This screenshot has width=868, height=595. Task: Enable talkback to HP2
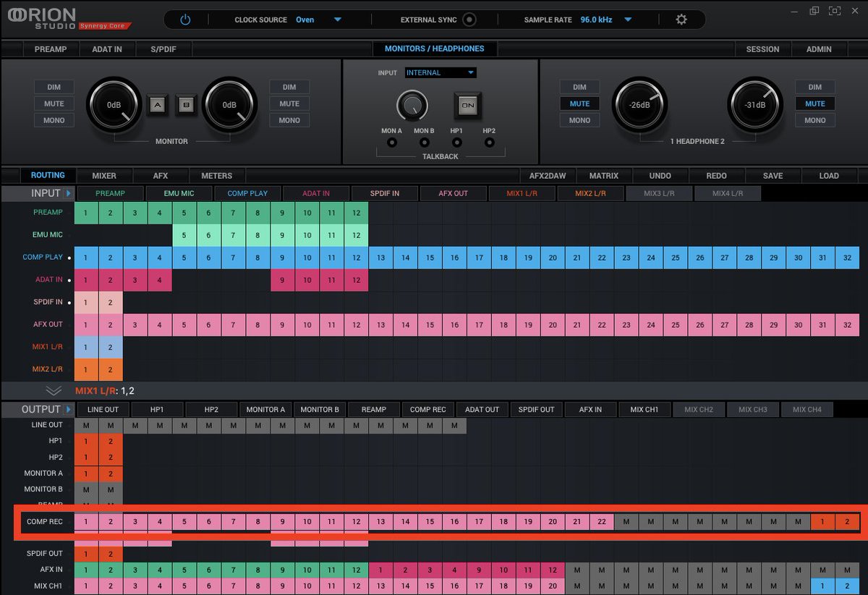489,143
